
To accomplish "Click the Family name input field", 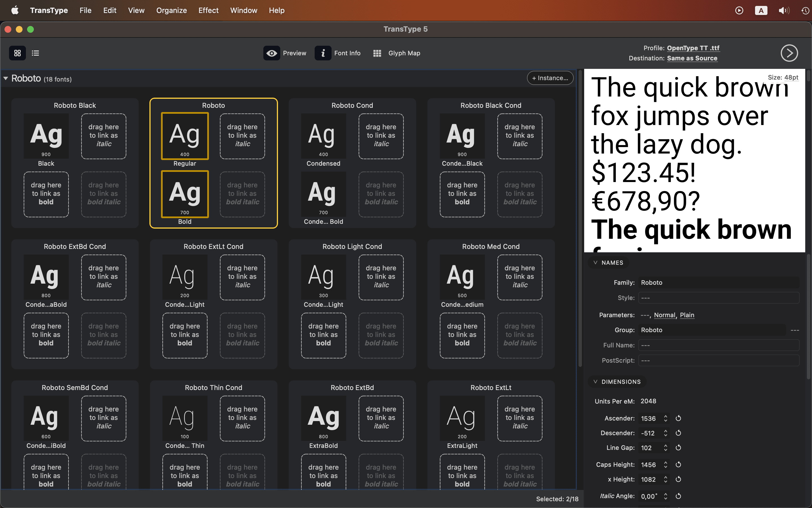I will tap(718, 283).
